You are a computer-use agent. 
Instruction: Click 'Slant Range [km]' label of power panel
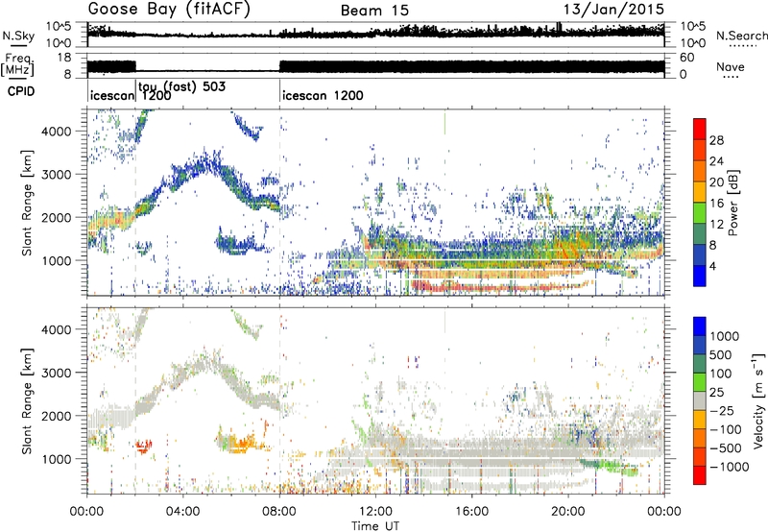(x=27, y=203)
